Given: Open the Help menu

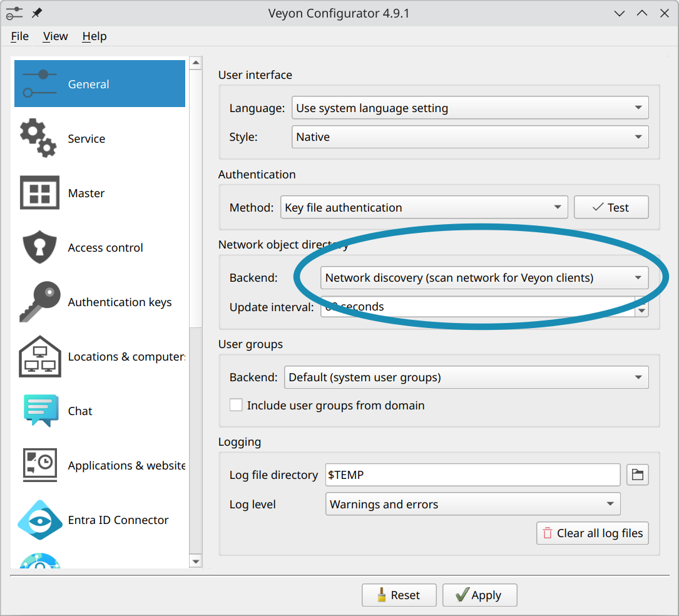Looking at the screenshot, I should pyautogui.click(x=94, y=36).
